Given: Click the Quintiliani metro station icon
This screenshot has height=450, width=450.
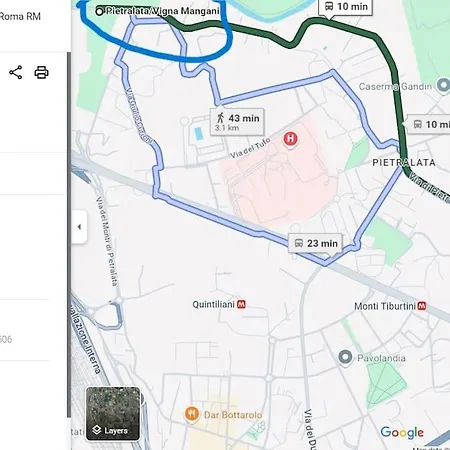Looking at the screenshot, I should pyautogui.click(x=241, y=304).
